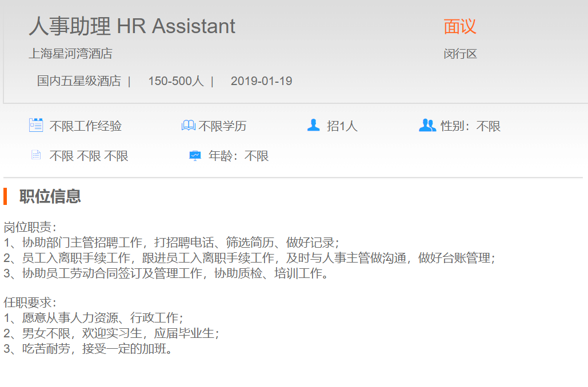Viewport: 588px width, 387px height.
Task: Click the single person hiring count icon
Action: pos(313,125)
